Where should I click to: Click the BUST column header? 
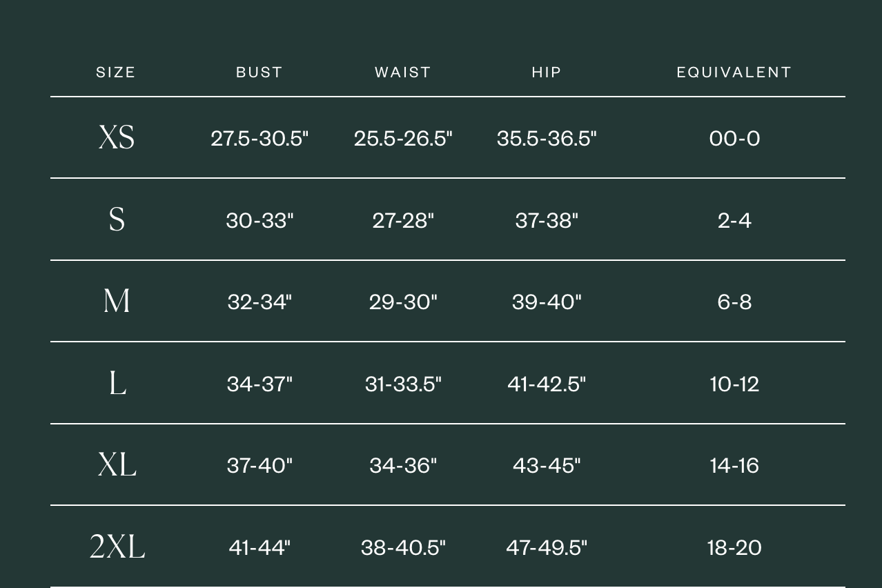[259, 72]
